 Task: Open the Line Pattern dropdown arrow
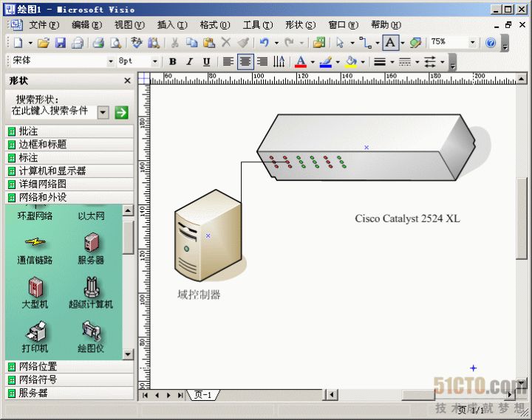[417, 62]
